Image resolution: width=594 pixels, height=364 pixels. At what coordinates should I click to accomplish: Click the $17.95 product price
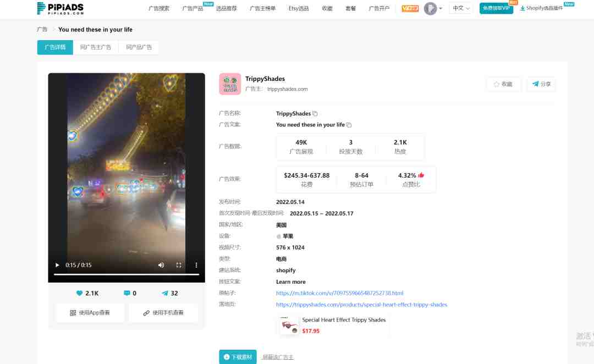311,331
